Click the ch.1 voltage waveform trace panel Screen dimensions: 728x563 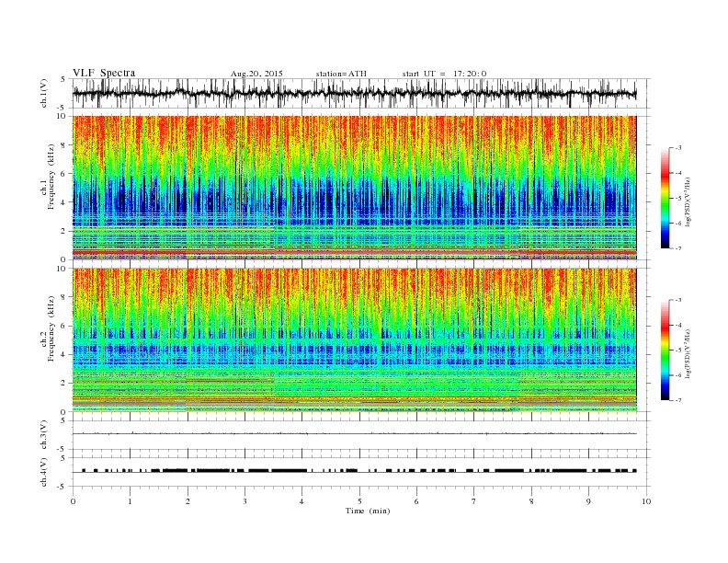(x=361, y=93)
